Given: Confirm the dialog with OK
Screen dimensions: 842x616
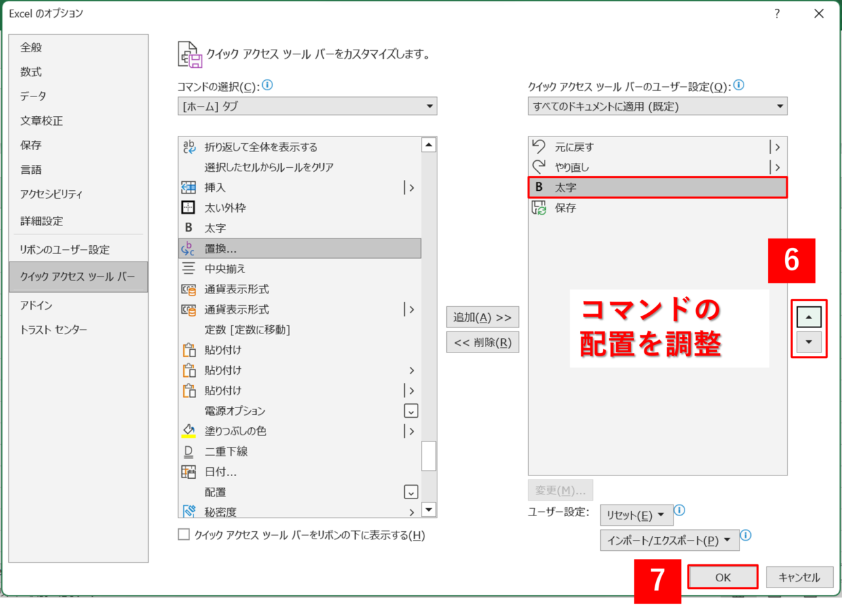Looking at the screenshot, I should point(722,577).
